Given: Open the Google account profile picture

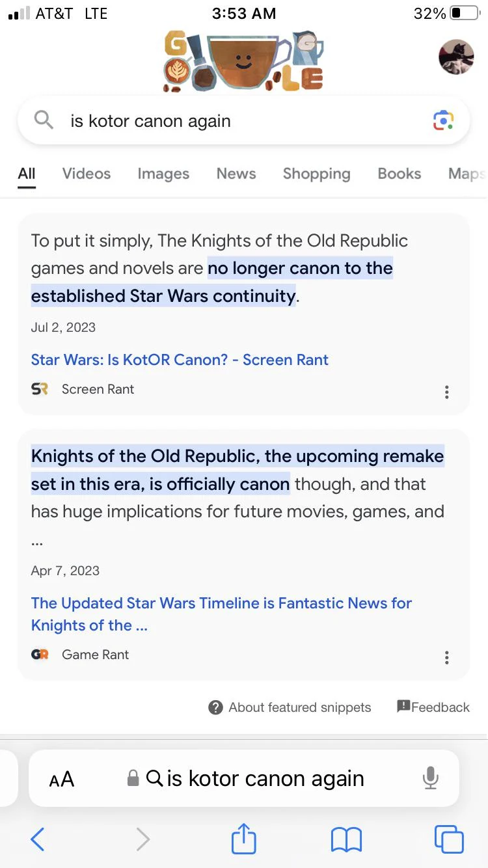Looking at the screenshot, I should [456, 57].
